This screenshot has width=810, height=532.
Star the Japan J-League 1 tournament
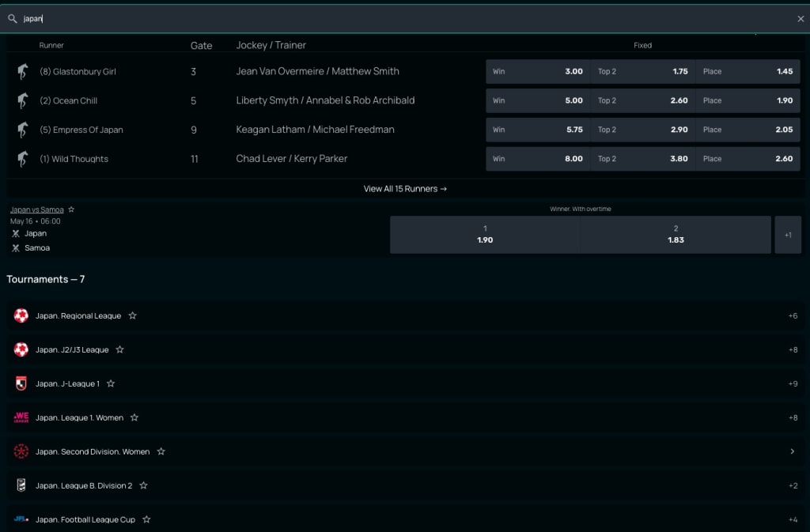(x=111, y=383)
